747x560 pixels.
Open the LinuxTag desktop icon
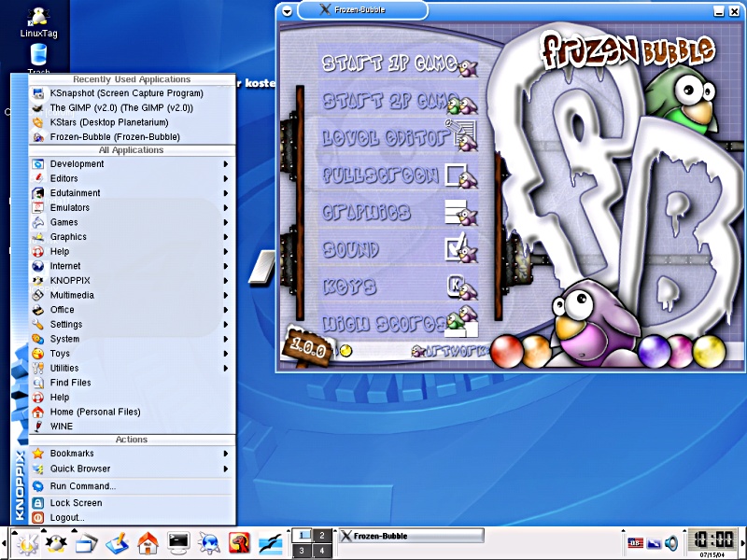click(x=38, y=22)
